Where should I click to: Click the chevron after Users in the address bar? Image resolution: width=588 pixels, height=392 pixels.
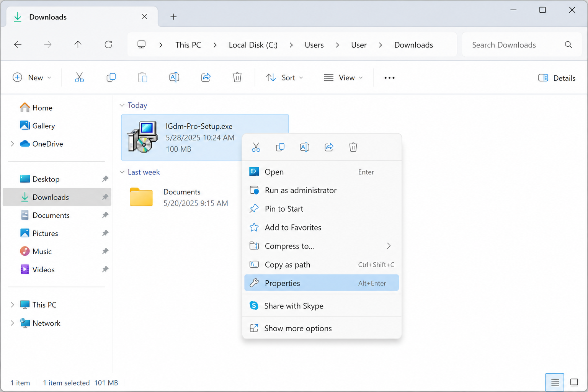[x=337, y=45]
